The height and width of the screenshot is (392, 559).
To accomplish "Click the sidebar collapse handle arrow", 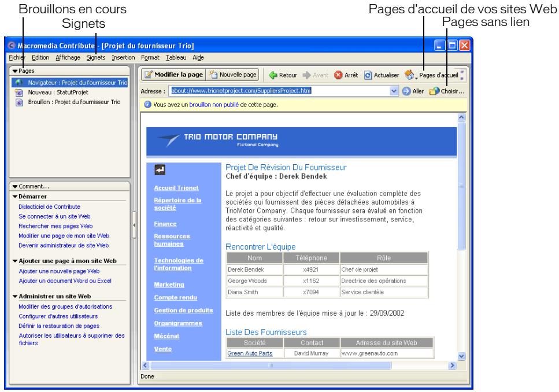I will pyautogui.click(x=134, y=225).
